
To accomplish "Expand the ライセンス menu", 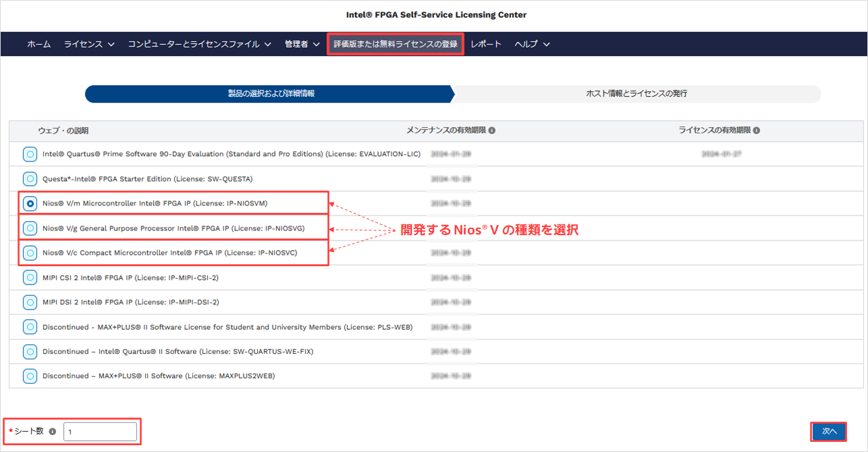I will (90, 44).
